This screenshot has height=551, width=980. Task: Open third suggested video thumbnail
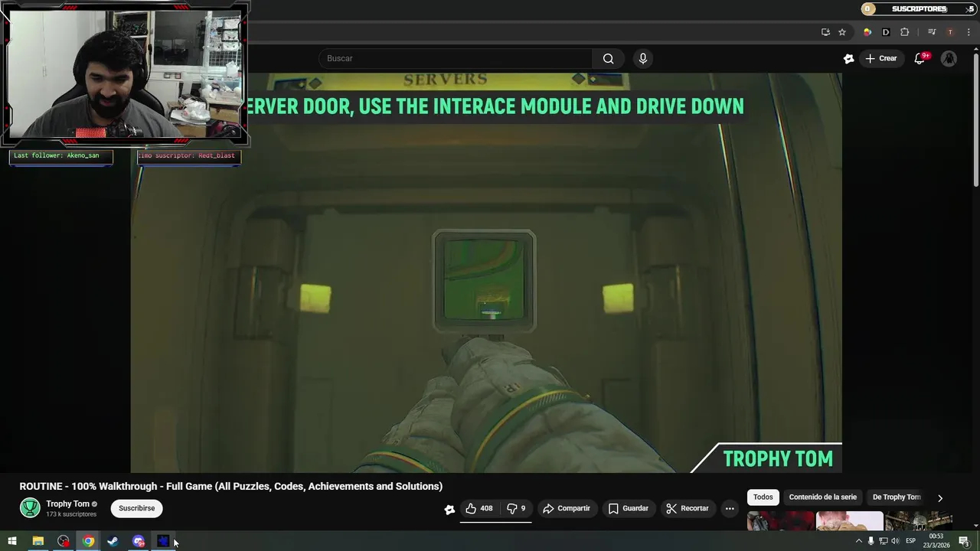pos(919,521)
